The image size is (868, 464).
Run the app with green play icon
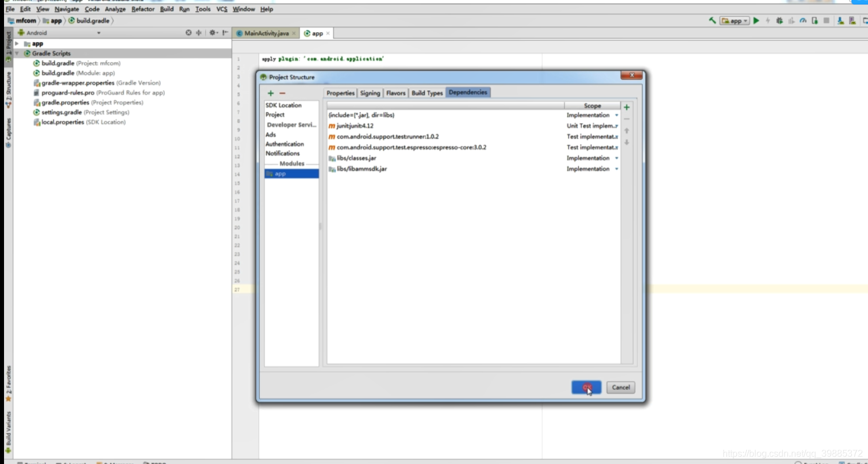[756, 21]
